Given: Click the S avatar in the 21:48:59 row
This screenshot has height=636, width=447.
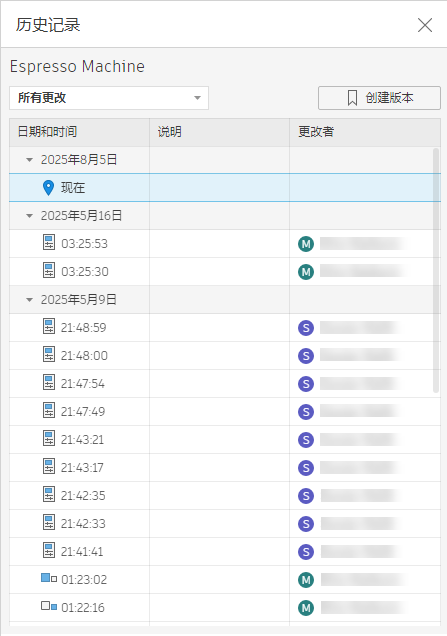Looking at the screenshot, I should 306,328.
